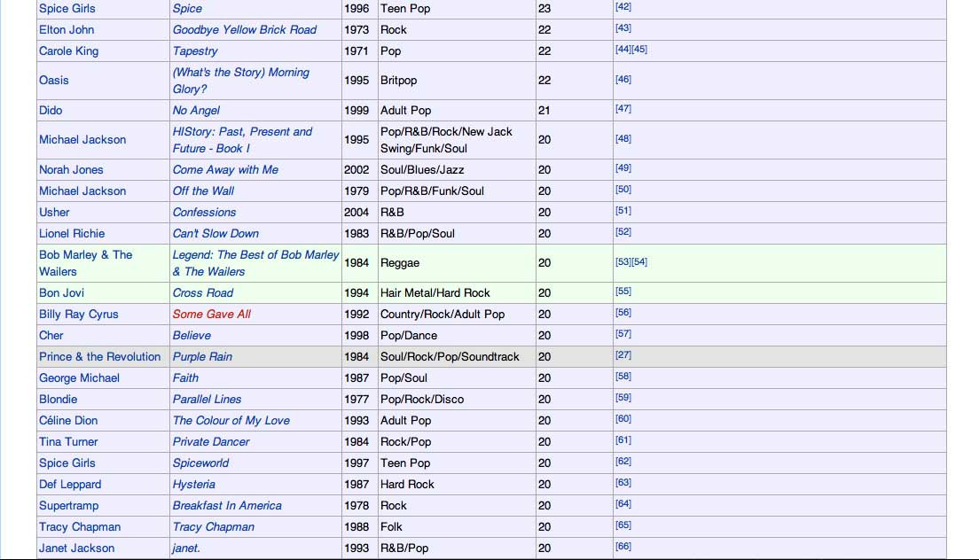The height and width of the screenshot is (560, 979).
Task: Open the red Some Gave All link
Action: point(212,315)
